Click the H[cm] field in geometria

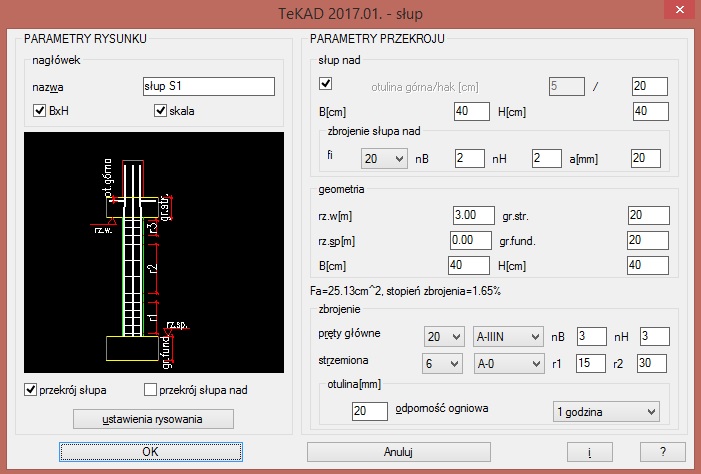pos(648,266)
